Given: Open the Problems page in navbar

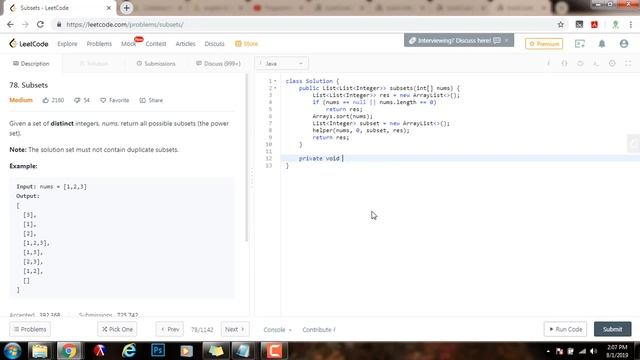Looking at the screenshot, I should pyautogui.click(x=99, y=44).
